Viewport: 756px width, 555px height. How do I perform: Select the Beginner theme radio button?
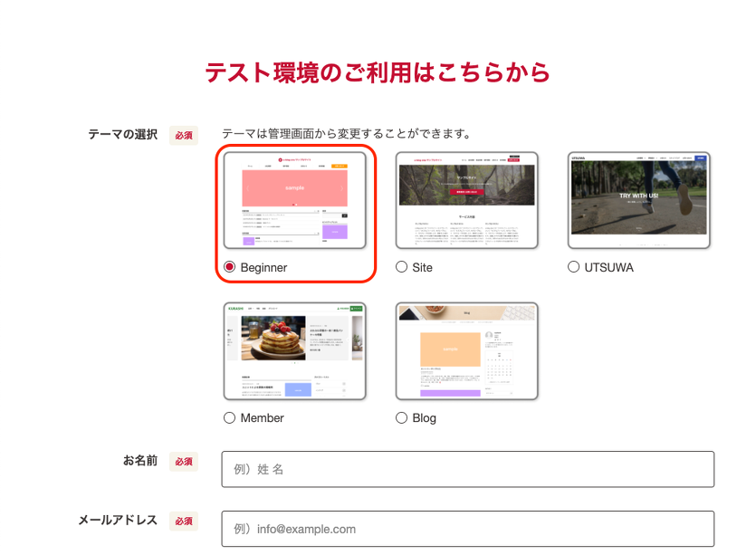pyautogui.click(x=230, y=267)
